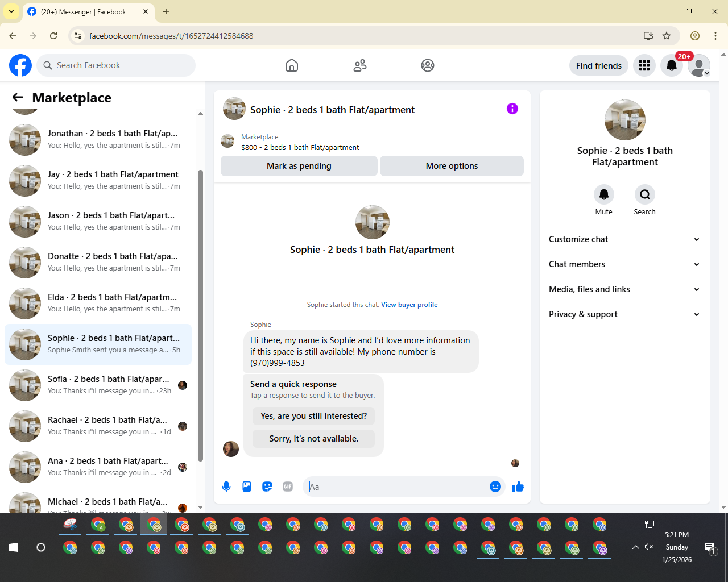Open the View buyer profile link
728x582 pixels.
tap(409, 305)
